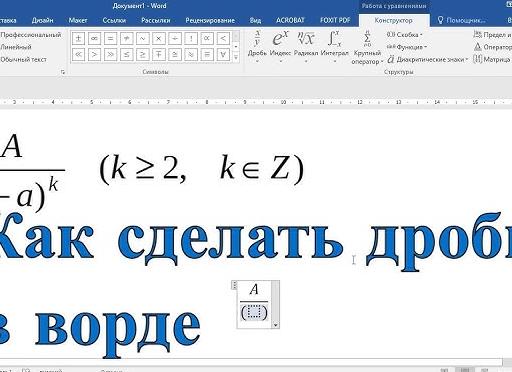Open the FOXIT PDF ribbon tab
The image size is (512, 372).
coord(335,20)
